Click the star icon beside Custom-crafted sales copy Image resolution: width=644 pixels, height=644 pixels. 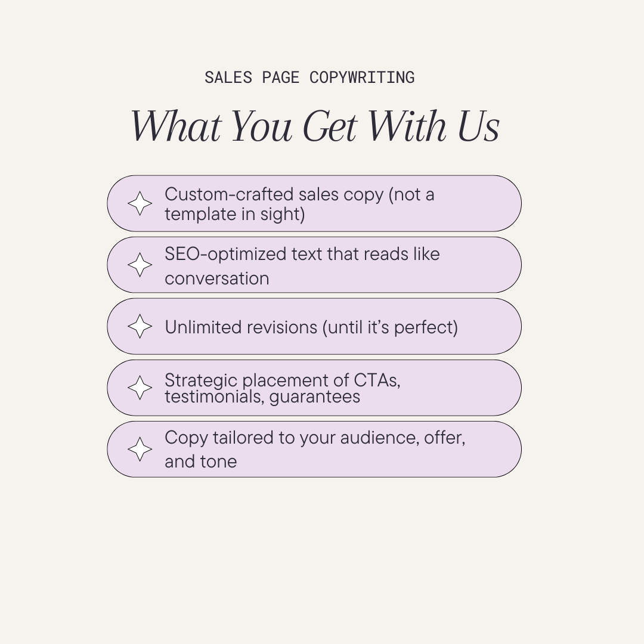pos(140,203)
